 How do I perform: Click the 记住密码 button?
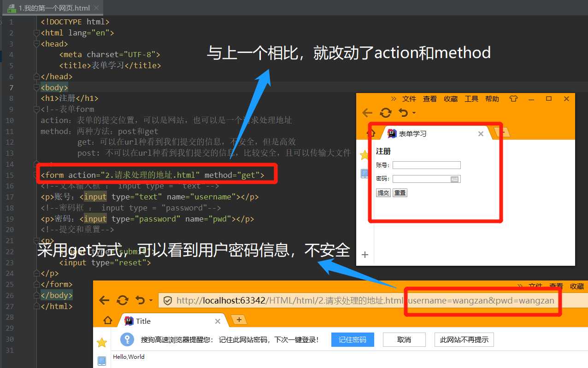coord(353,340)
